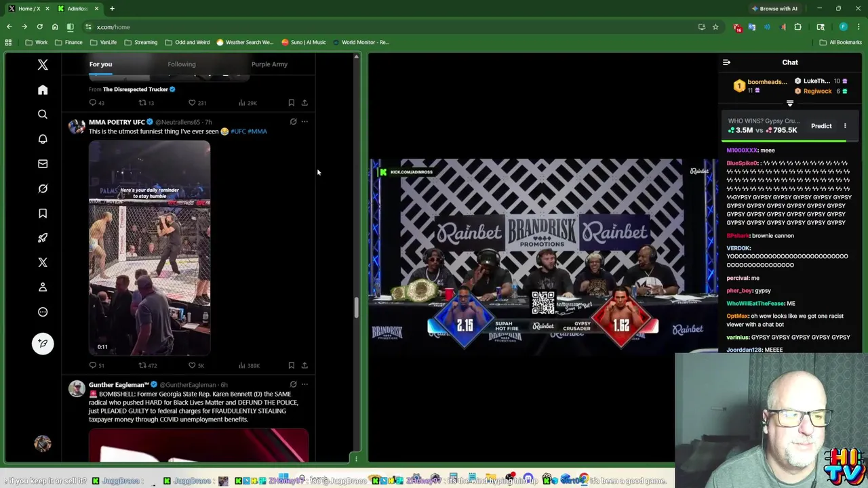Open the Extensions puzzle icon
Screen dimensions: 868x488
tap(797, 26)
